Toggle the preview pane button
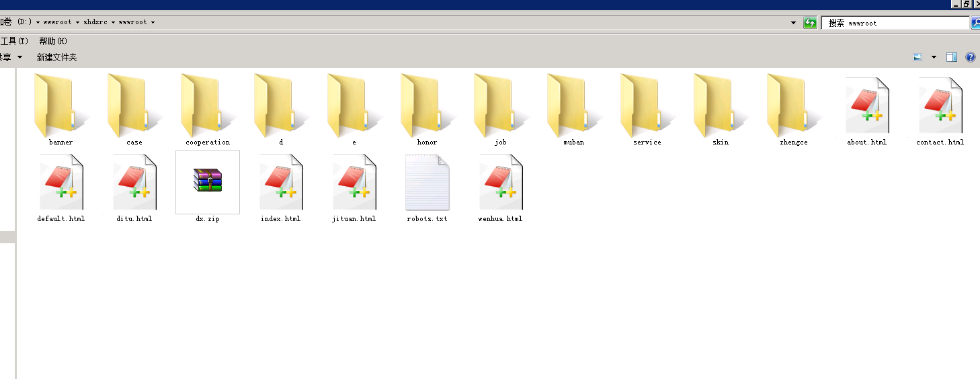 [x=951, y=57]
